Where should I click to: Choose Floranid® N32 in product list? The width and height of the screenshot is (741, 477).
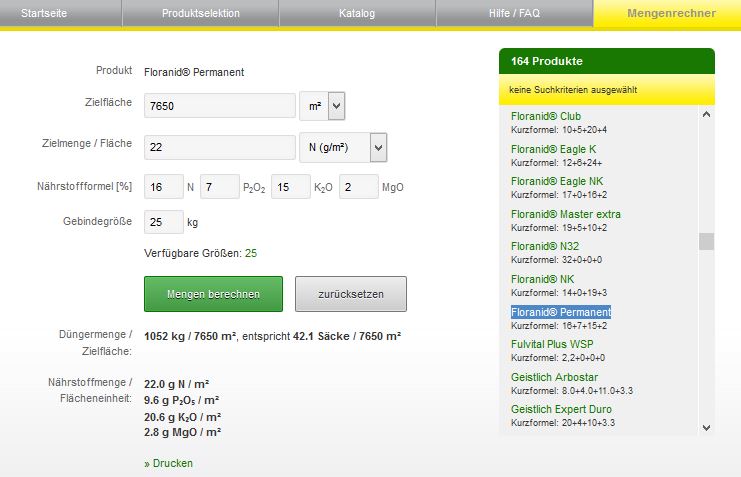coord(545,246)
